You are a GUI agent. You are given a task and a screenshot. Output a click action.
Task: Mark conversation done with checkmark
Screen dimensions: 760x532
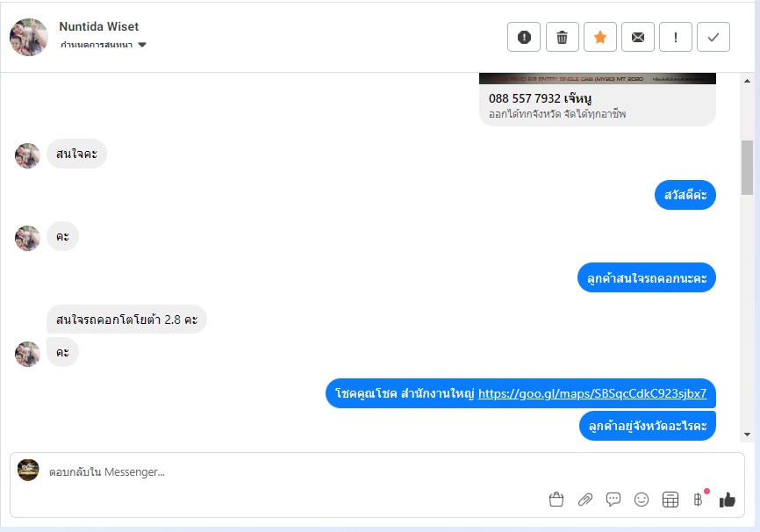[713, 37]
